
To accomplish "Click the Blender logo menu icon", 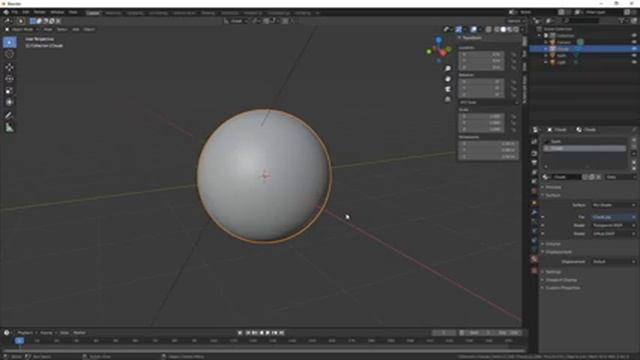I will click(6, 12).
